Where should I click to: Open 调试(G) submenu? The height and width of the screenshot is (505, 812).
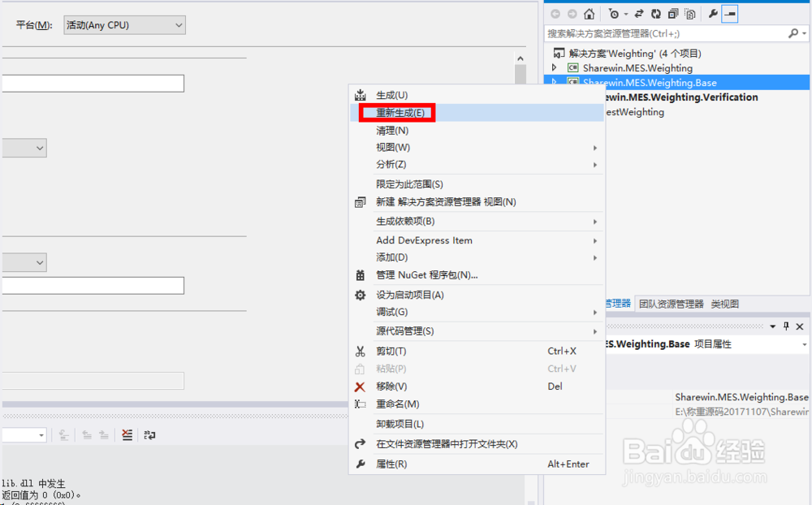pos(477,313)
